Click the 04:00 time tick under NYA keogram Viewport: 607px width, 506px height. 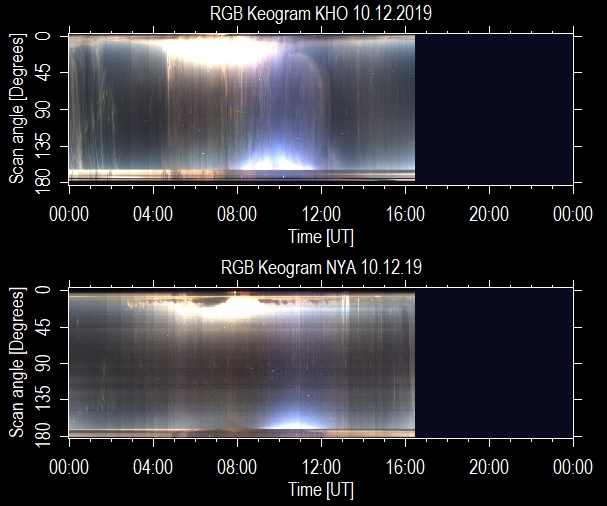tap(152, 468)
